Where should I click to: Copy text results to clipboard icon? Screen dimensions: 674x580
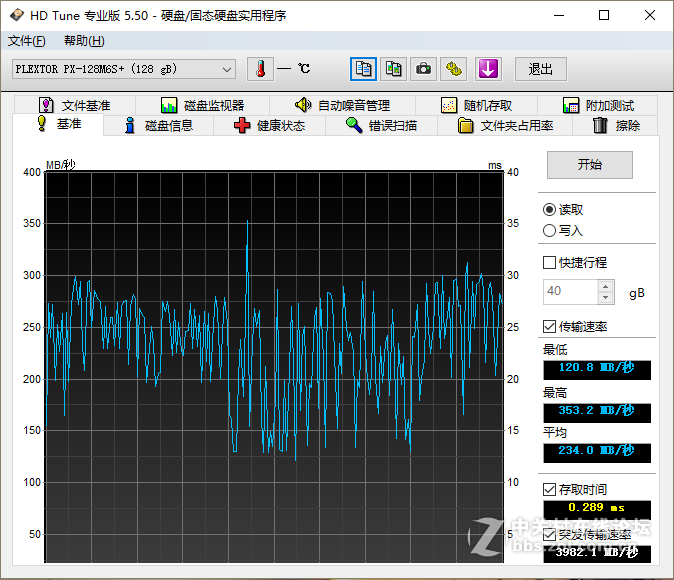point(363,69)
